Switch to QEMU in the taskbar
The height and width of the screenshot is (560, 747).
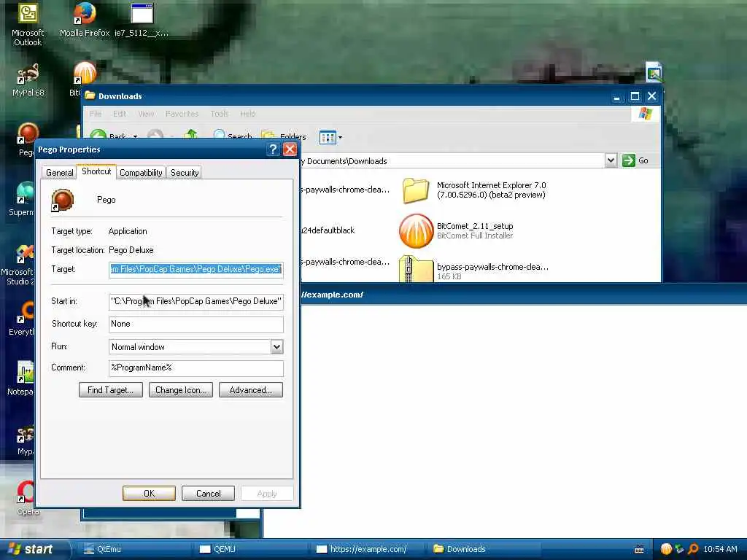(249, 549)
